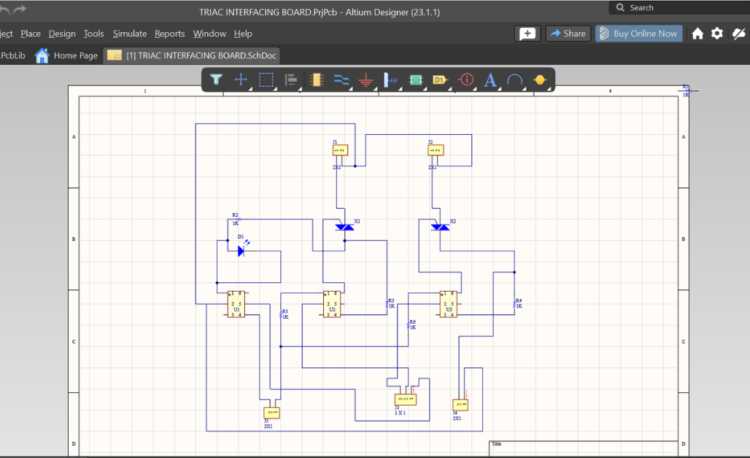Choose the Place Arc drawing tool

pyautogui.click(x=515, y=79)
